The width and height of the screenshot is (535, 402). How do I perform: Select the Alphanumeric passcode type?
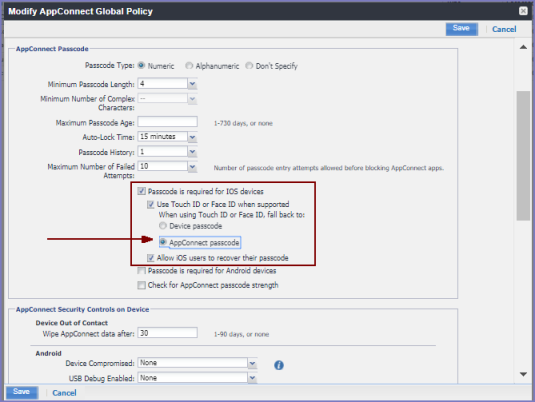click(189, 65)
